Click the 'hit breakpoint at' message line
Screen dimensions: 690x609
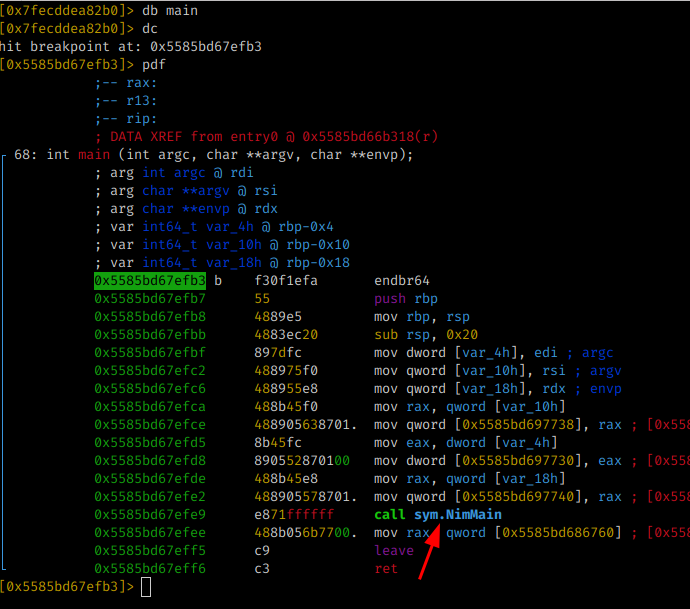[134, 47]
